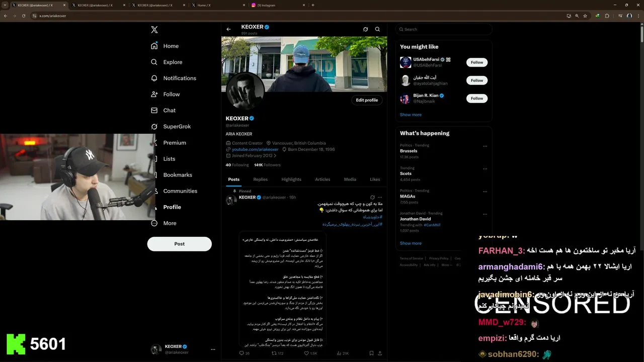Bookmark this page with star icon
The height and width of the screenshot is (362, 644).
click(585, 16)
